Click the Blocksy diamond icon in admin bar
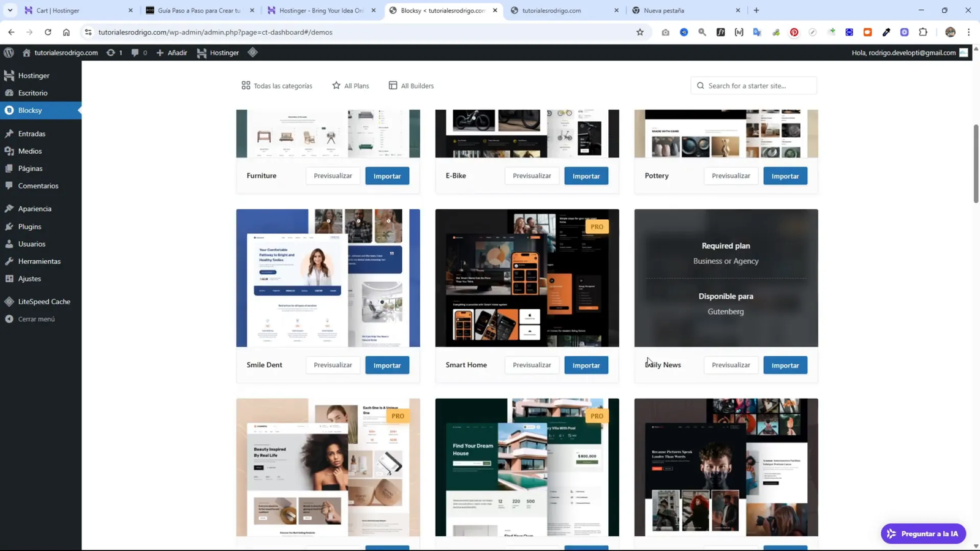The width and height of the screenshot is (980, 551). click(252, 53)
